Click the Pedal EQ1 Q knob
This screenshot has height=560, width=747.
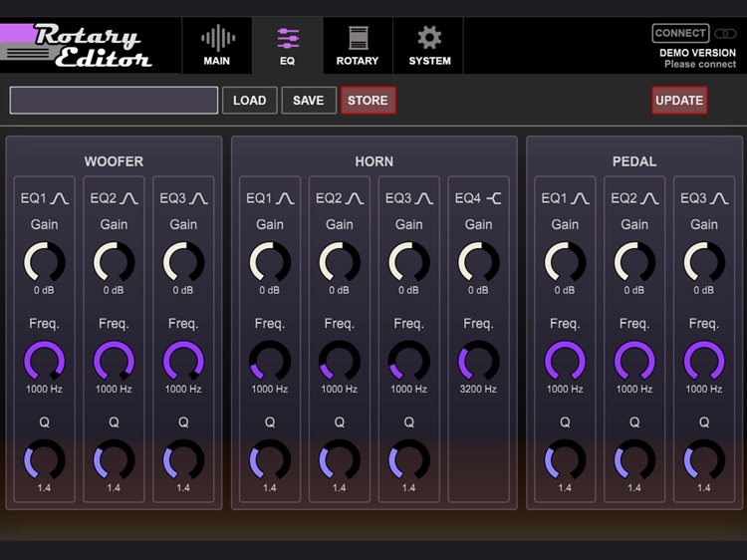(x=565, y=459)
